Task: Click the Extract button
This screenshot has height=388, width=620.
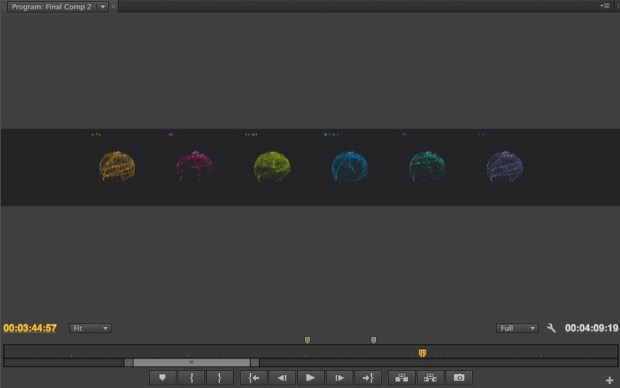Action: (x=430, y=378)
